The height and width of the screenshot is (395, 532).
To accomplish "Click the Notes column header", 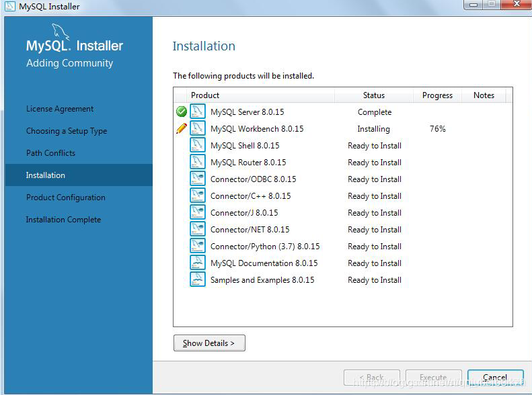I will 484,95.
